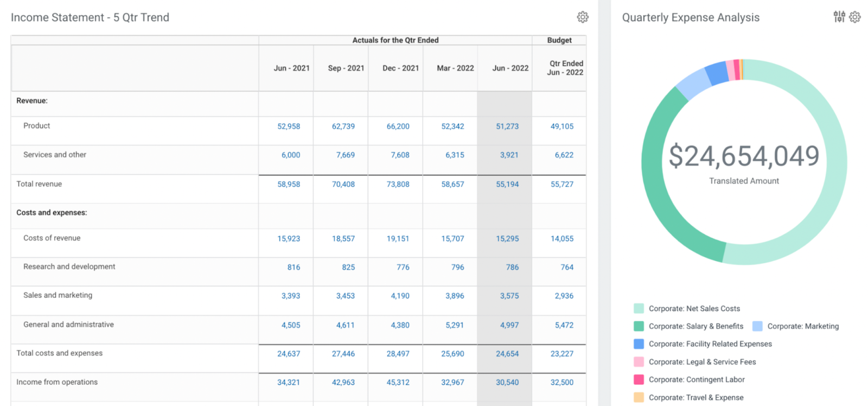Select Legal & Service Fees legend swatch
The image size is (868, 406).
[639, 362]
